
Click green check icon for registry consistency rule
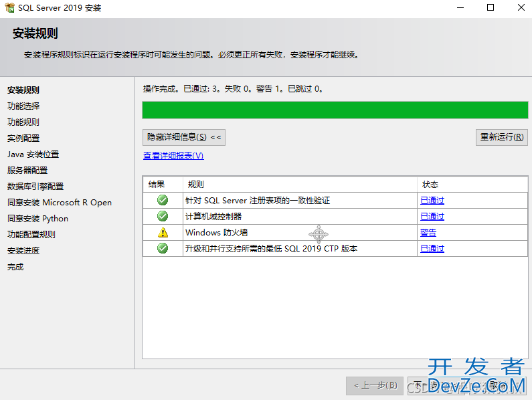163,200
